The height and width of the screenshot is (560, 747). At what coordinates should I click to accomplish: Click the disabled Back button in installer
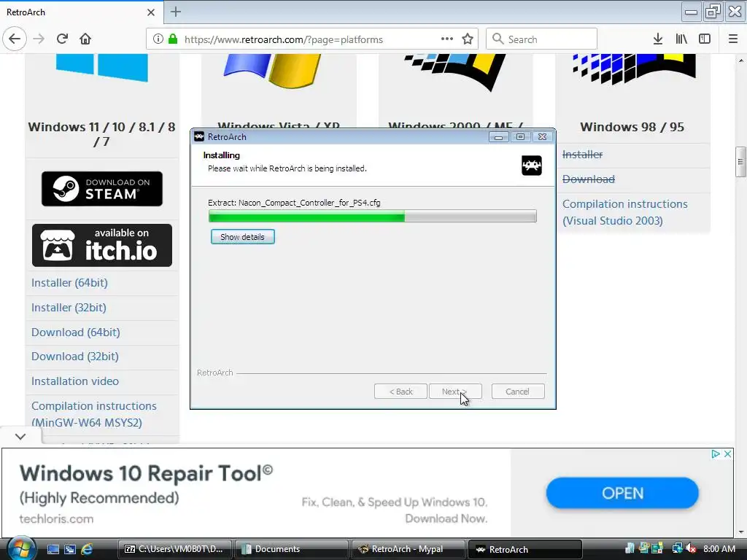tap(400, 392)
